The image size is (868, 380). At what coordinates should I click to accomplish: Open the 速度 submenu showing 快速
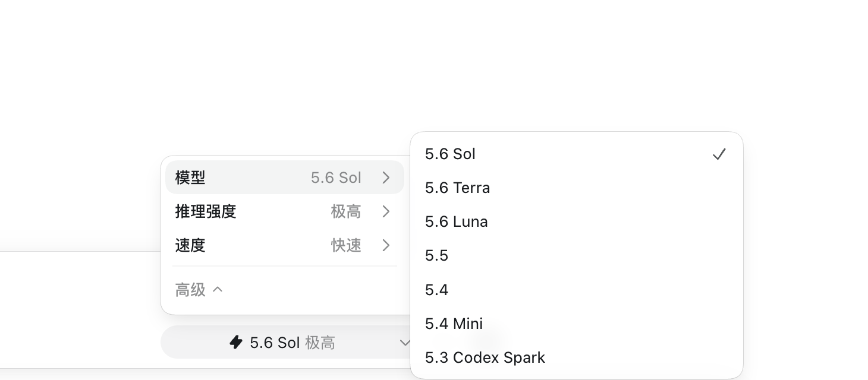pos(285,245)
